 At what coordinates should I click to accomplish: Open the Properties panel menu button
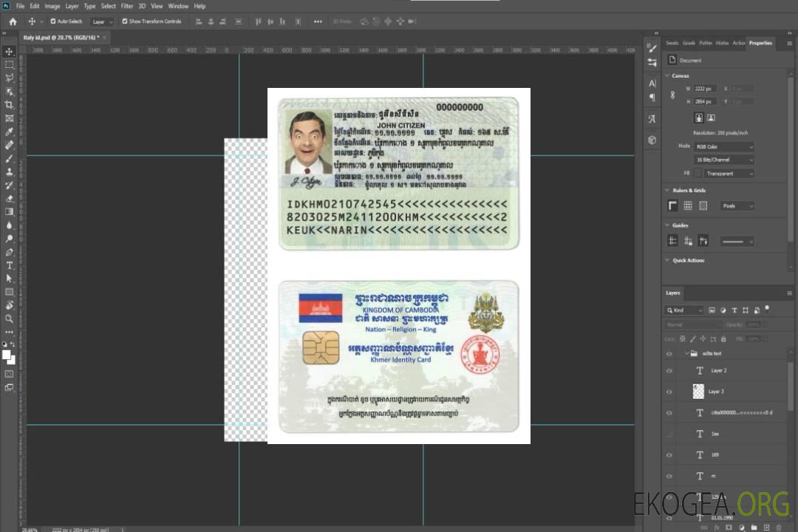coord(789,44)
